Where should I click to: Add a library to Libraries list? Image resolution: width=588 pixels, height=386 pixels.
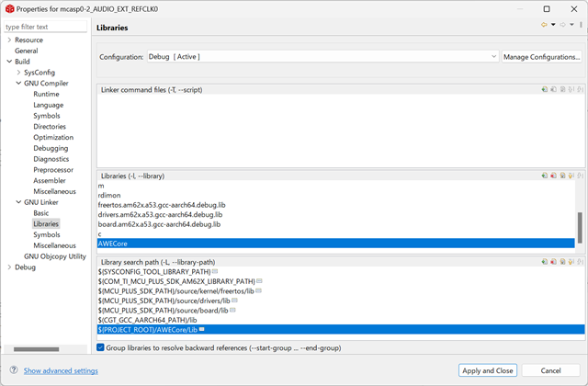544,176
